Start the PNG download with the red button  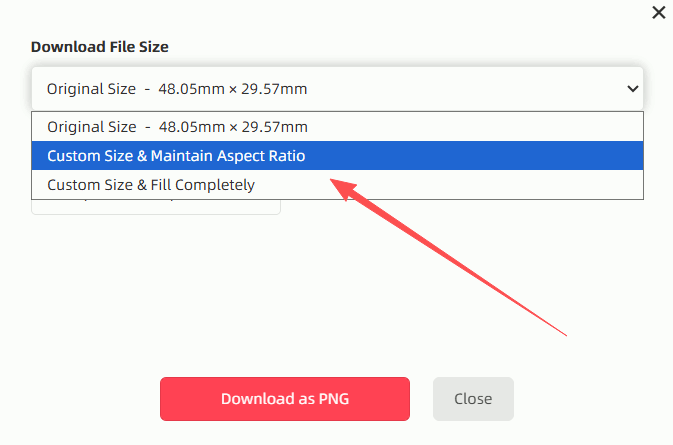285,399
